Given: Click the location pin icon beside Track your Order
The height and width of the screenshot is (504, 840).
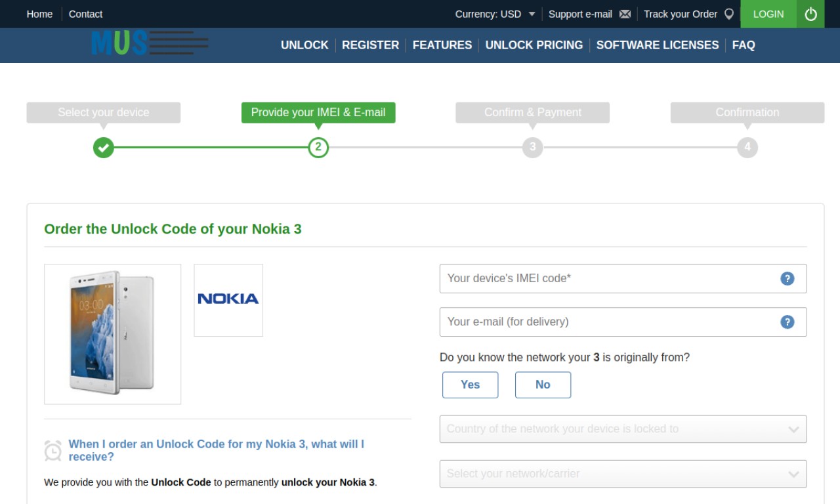Looking at the screenshot, I should coord(728,14).
